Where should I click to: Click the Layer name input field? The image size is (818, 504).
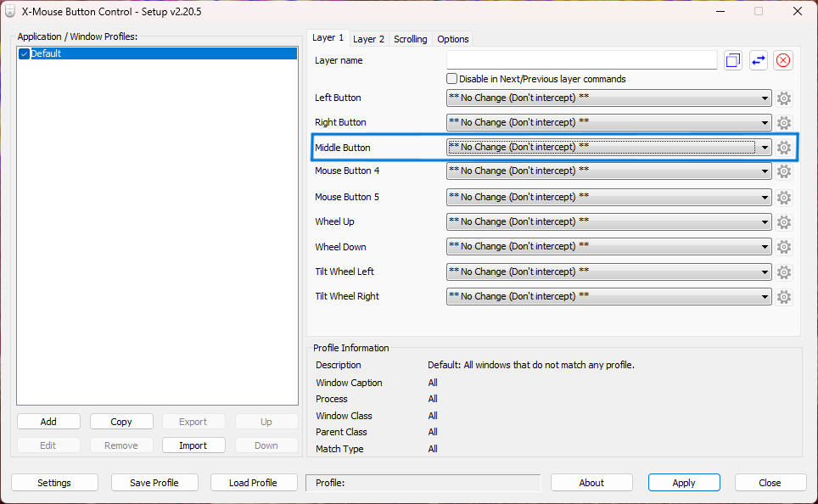tap(581, 60)
